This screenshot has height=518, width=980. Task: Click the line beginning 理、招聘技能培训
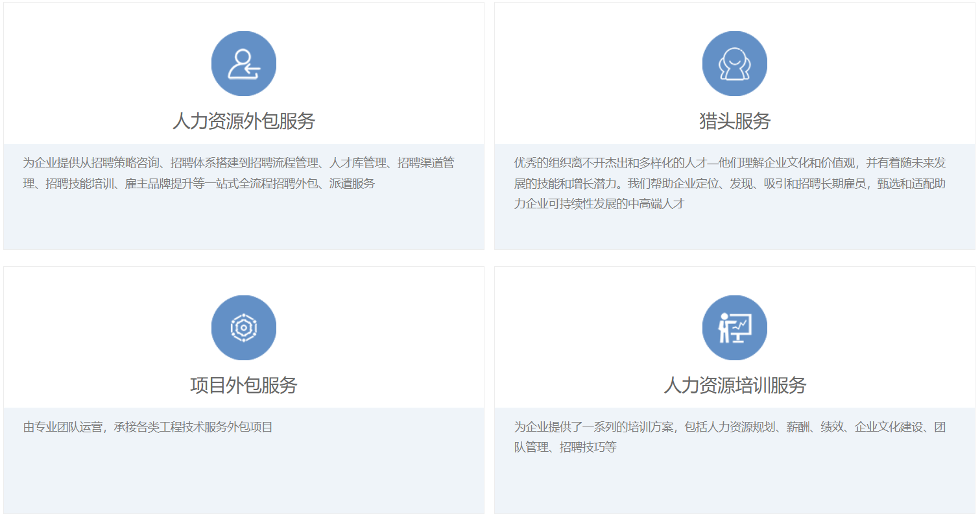(x=199, y=184)
